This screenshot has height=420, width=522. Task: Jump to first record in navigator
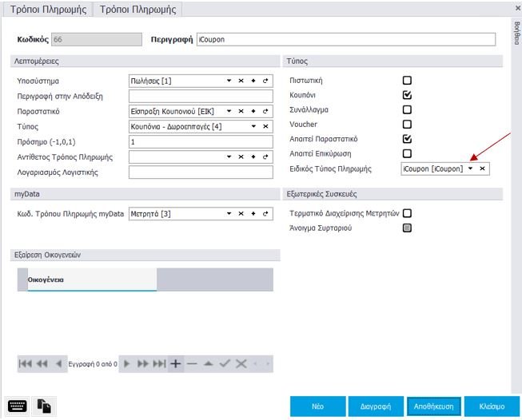coord(26,363)
